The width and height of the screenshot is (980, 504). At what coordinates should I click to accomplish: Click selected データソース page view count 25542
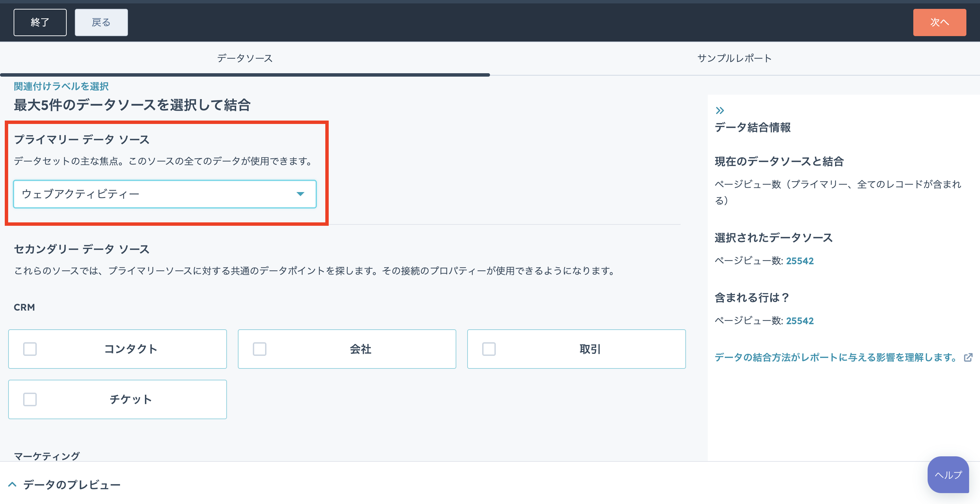tap(800, 261)
